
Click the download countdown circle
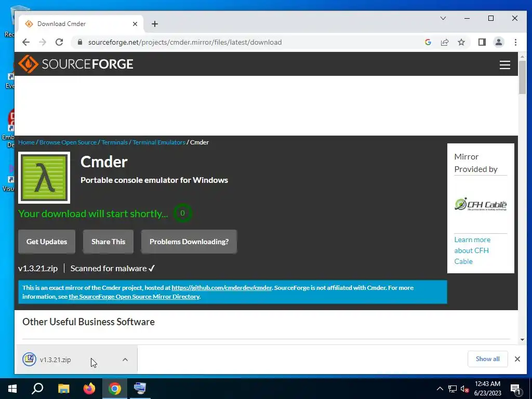(x=182, y=213)
